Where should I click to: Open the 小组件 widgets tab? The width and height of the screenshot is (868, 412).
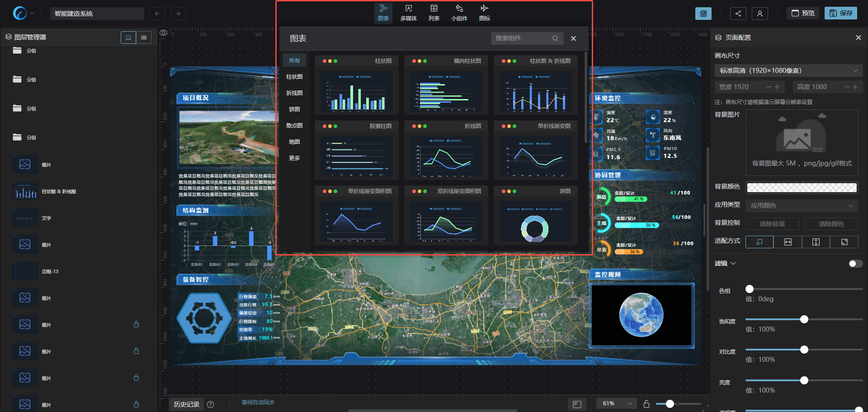459,13
